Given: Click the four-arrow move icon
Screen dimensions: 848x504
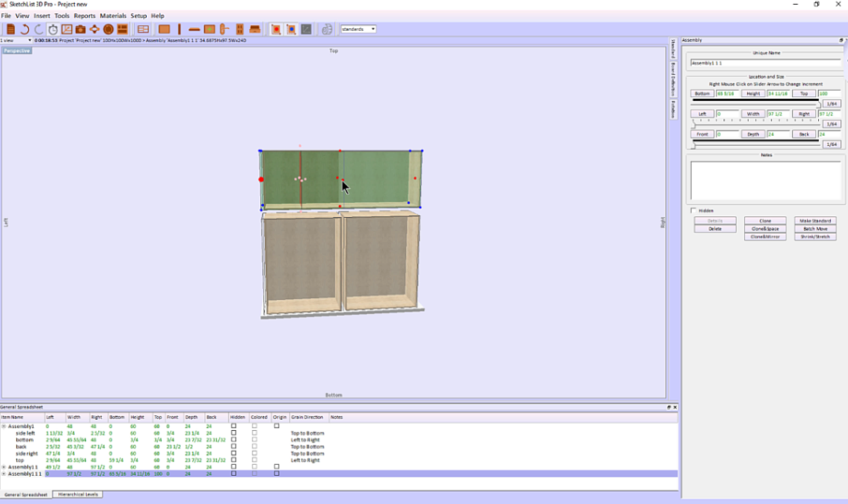Looking at the screenshot, I should pos(95,29).
